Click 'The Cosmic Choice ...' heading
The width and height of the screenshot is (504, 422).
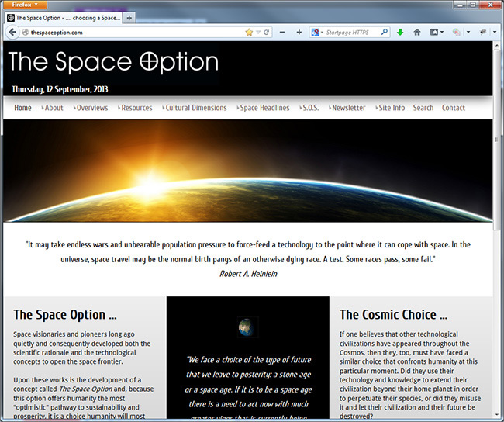coord(393,315)
